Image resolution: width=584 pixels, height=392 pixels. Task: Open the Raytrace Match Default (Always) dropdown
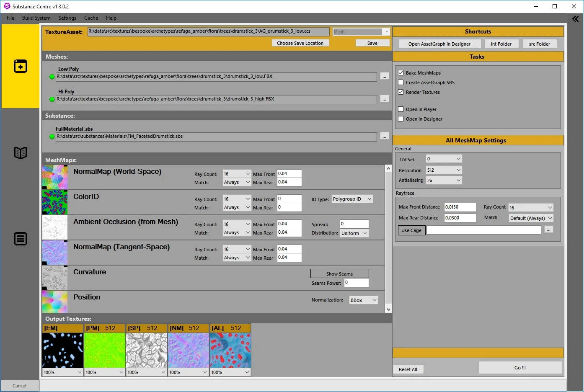pyautogui.click(x=531, y=218)
